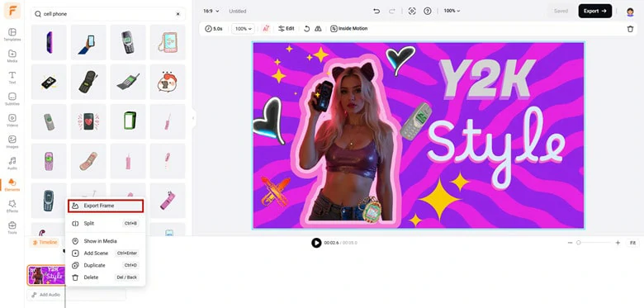
Task: Click the FlexClip logo icon
Action: click(12, 11)
